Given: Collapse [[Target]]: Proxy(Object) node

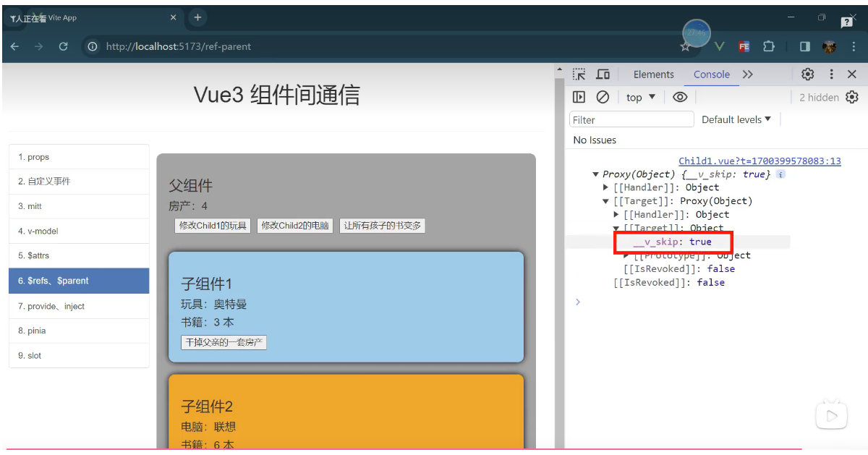Looking at the screenshot, I should tap(605, 201).
